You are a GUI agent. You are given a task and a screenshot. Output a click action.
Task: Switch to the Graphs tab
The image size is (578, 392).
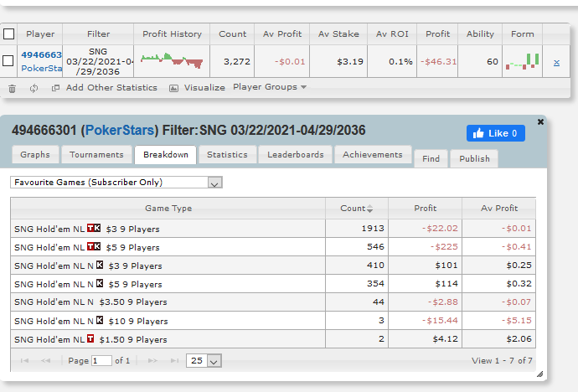tap(35, 155)
